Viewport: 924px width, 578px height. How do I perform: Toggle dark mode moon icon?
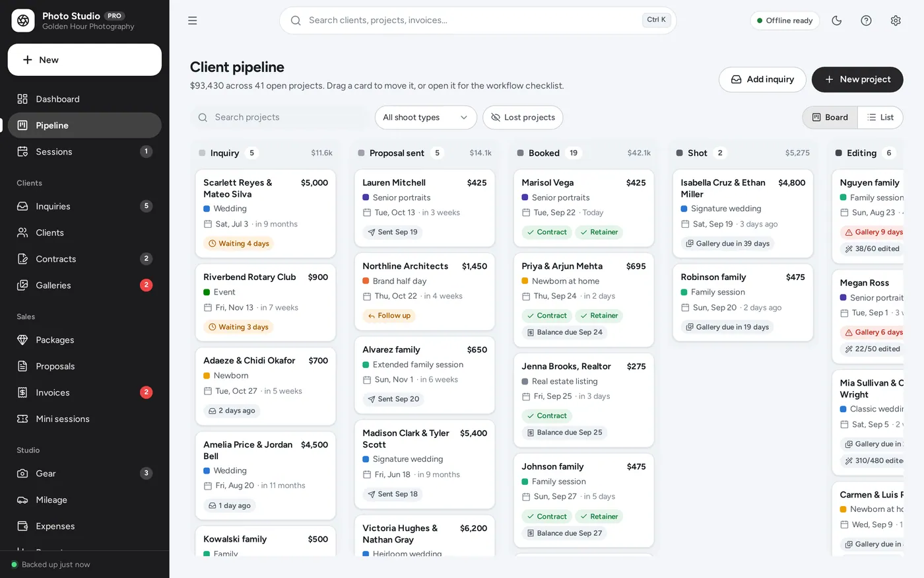pos(837,20)
